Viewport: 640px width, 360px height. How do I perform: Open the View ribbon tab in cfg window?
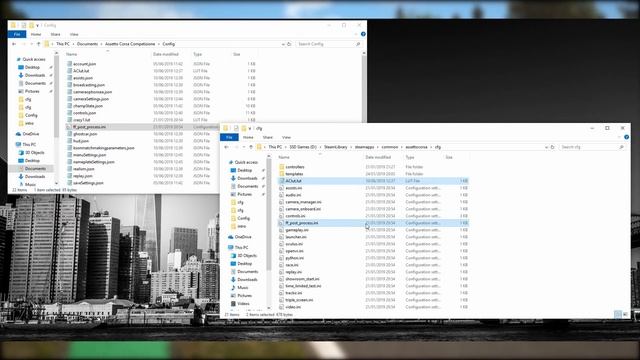pos(286,138)
